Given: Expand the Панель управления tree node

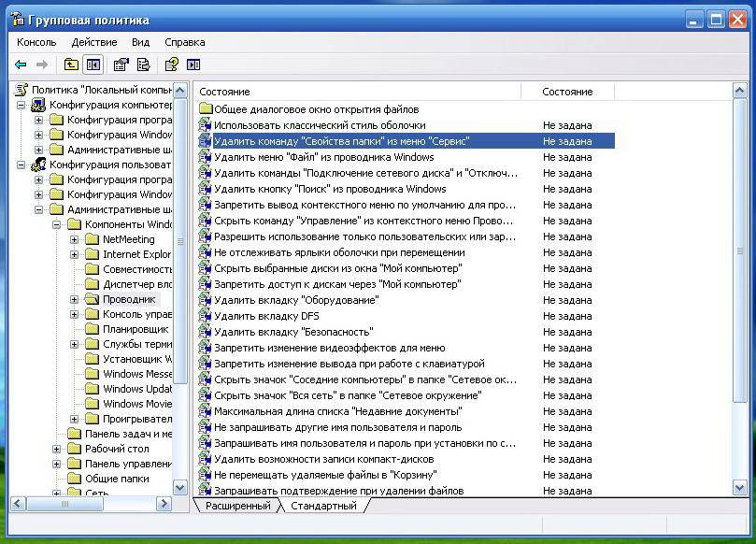Looking at the screenshot, I should (x=57, y=464).
